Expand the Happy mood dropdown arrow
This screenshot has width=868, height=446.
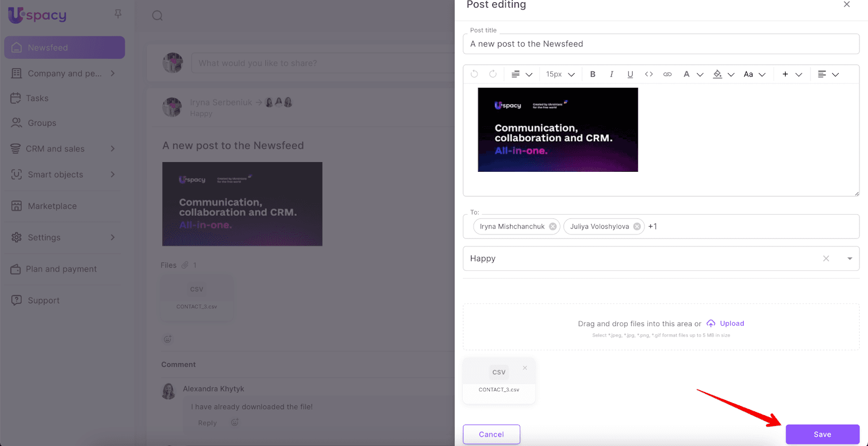(850, 258)
